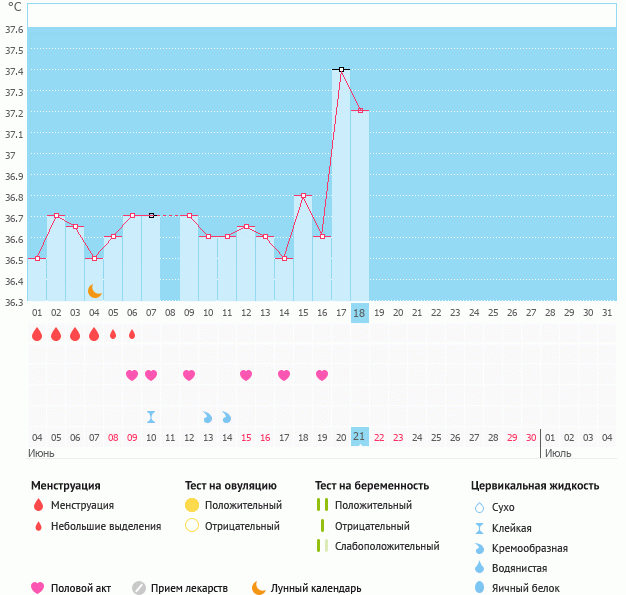Click the egg white fluid legend icon
626x595 pixels.
(482, 588)
